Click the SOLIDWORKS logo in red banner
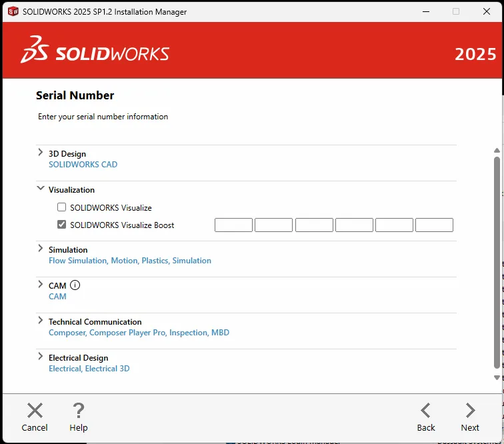 tap(95, 50)
